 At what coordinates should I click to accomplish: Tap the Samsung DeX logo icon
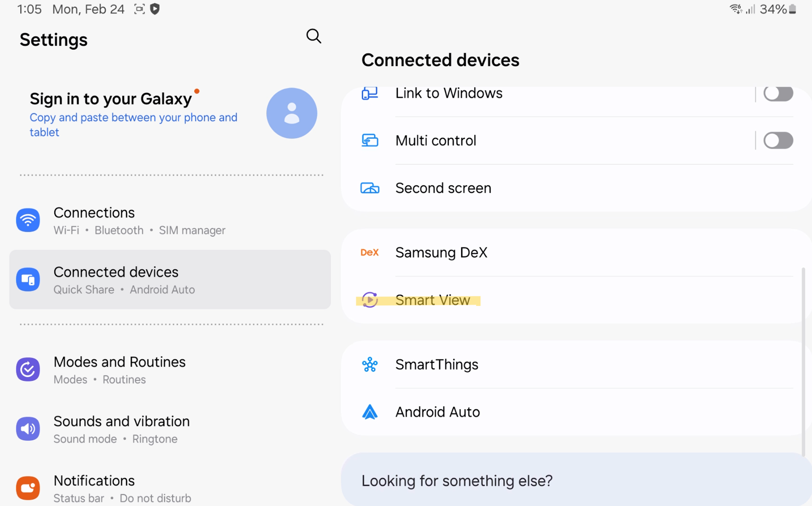(x=370, y=252)
